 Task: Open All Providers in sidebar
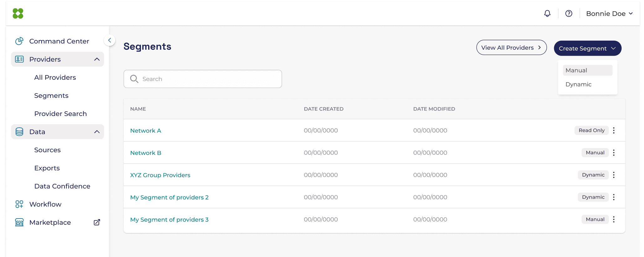click(x=55, y=77)
